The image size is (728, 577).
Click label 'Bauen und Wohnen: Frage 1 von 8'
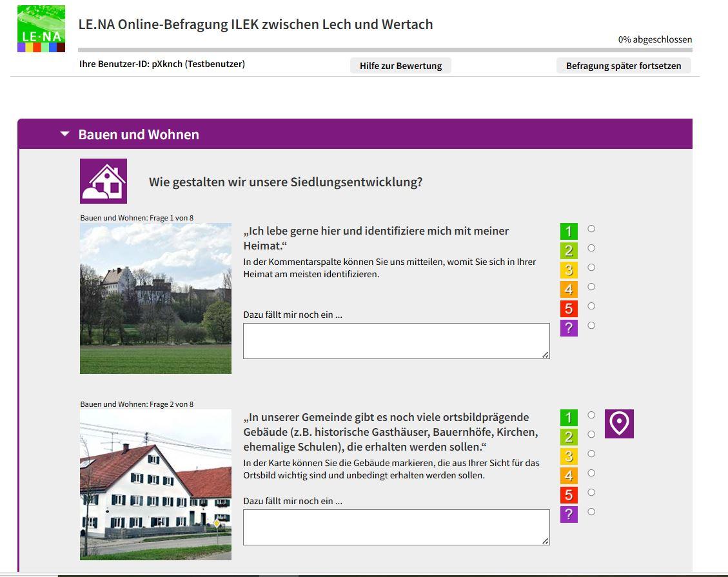coord(137,218)
